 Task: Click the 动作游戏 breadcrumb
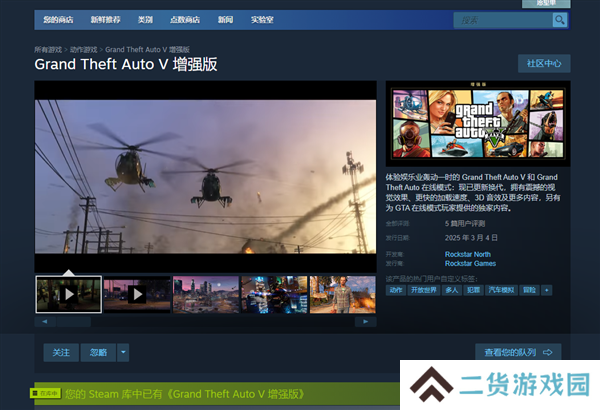(x=83, y=50)
